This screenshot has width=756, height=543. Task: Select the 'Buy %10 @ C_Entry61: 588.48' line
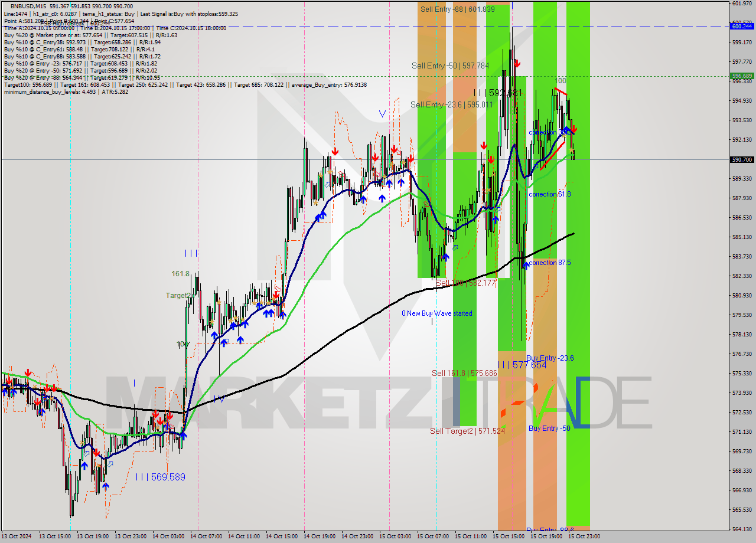tap(79, 49)
